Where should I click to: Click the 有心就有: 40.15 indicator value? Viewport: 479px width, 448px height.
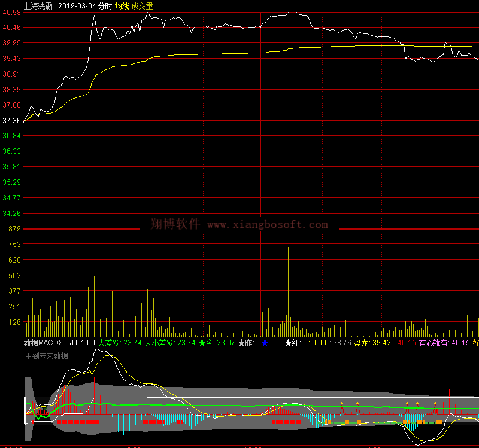(444, 343)
